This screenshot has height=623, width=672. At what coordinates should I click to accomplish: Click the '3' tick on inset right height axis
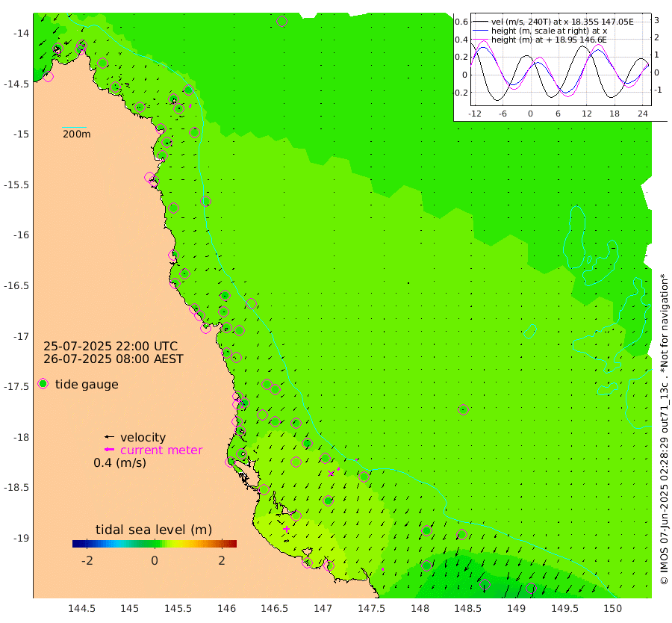coord(656,19)
